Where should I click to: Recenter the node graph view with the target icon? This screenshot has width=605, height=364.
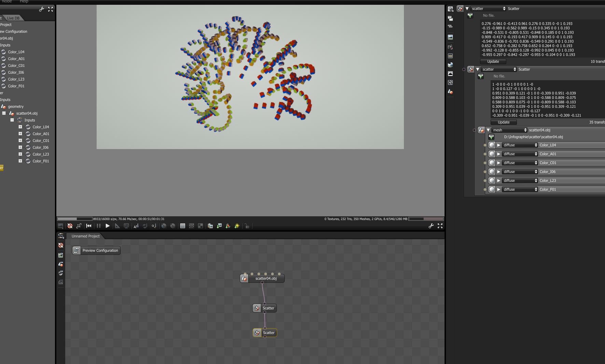[x=61, y=245]
